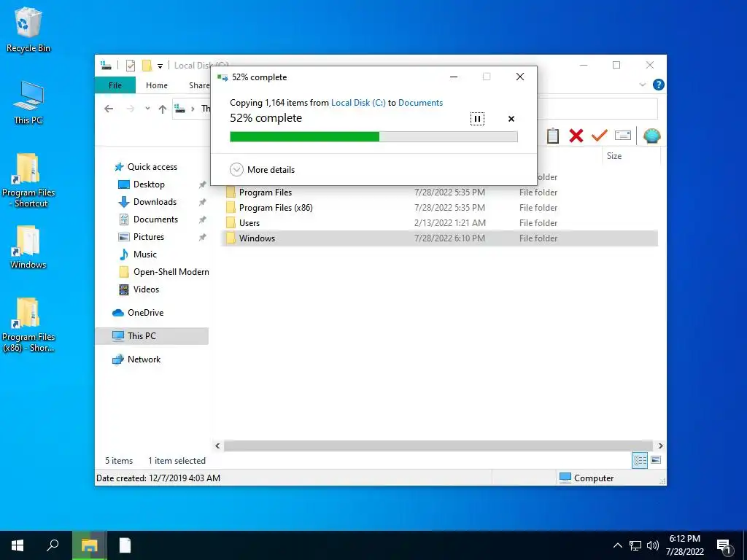Switch to Large icons view button
Viewport: 747px width, 560px height.
pyautogui.click(x=656, y=460)
